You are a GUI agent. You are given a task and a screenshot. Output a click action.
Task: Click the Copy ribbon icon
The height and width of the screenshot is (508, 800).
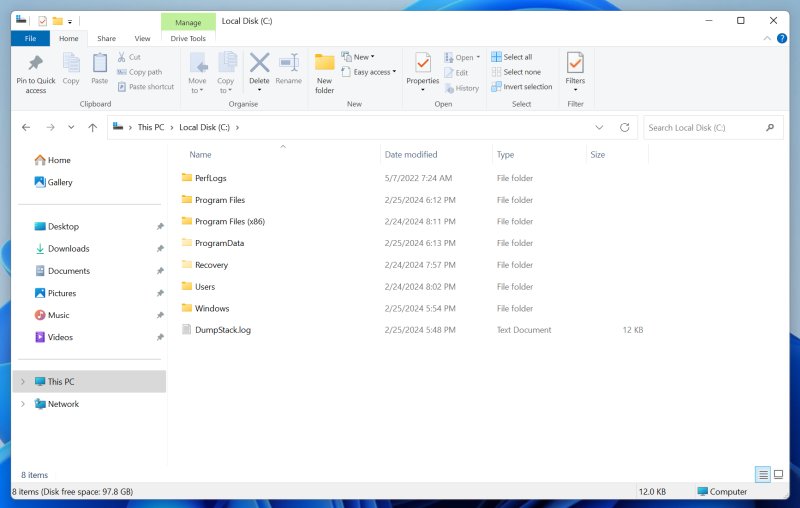click(x=71, y=63)
